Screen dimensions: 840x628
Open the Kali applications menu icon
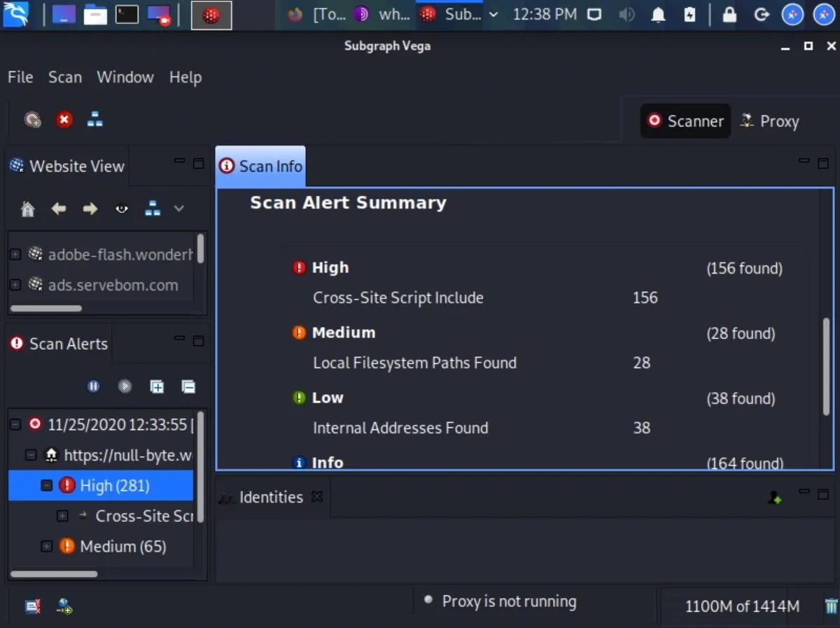click(x=15, y=14)
